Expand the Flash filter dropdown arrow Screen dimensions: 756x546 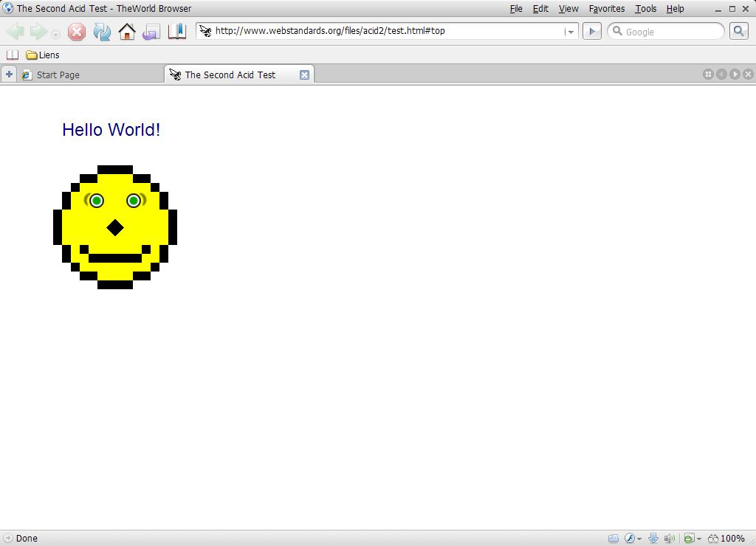coord(639,539)
